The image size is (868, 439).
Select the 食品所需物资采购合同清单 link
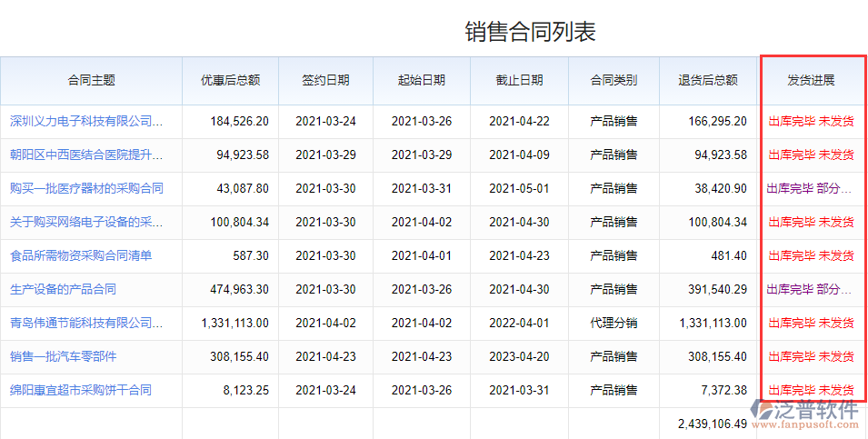(x=81, y=255)
